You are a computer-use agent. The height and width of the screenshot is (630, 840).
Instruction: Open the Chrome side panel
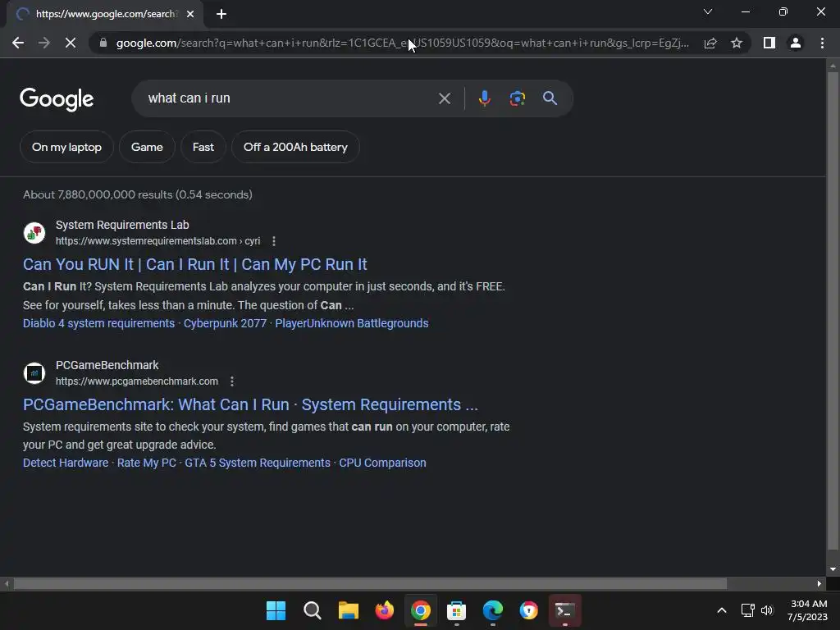coord(769,43)
